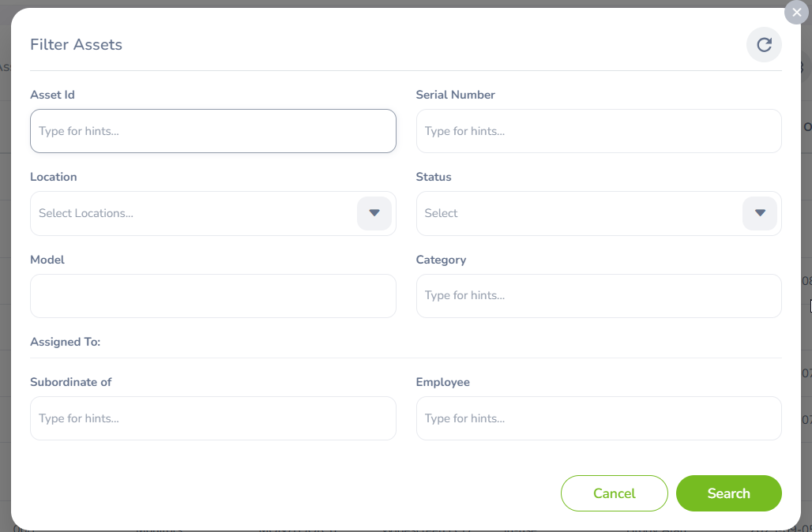Focus the Asset Id input field
812x532 pixels.
tap(212, 131)
